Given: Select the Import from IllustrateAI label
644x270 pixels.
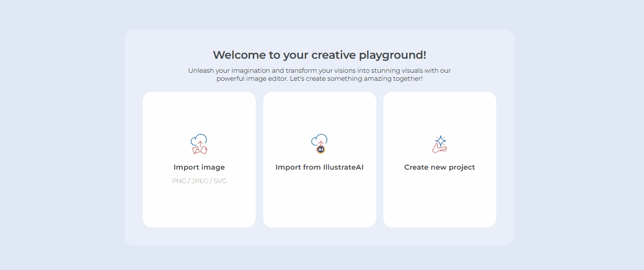Looking at the screenshot, I should (319, 167).
